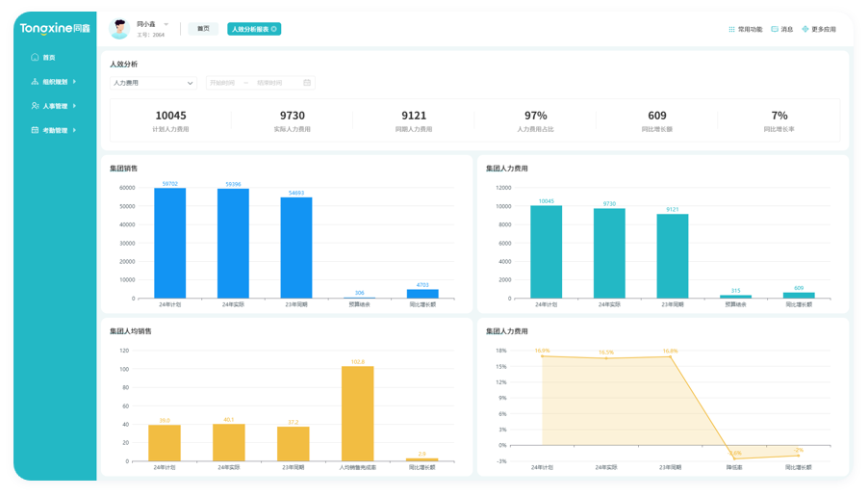
Task: Open the user dropdown next to 同小鑫
Action: pos(166,23)
